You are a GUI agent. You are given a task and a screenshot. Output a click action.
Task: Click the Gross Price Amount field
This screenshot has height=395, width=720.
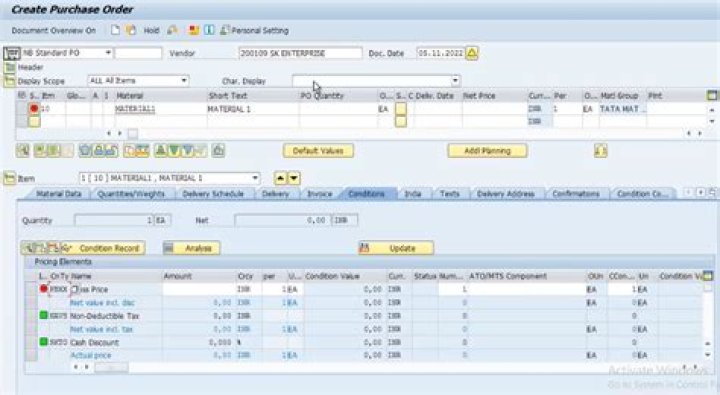click(x=198, y=289)
